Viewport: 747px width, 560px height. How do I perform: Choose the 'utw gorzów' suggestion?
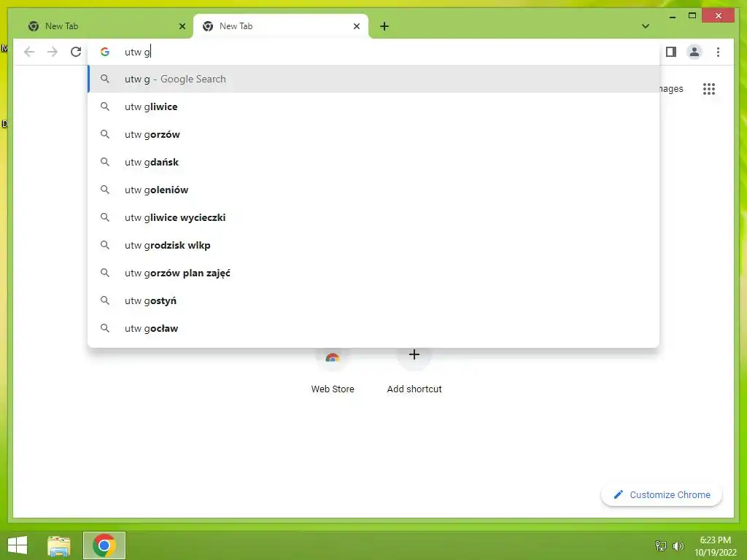point(374,134)
